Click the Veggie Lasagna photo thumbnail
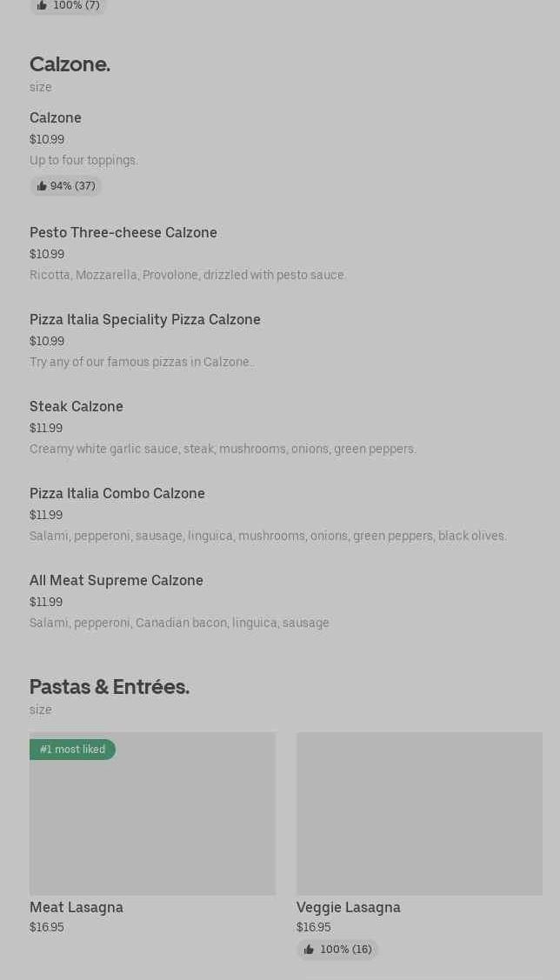This screenshot has width=560, height=980. (419, 813)
